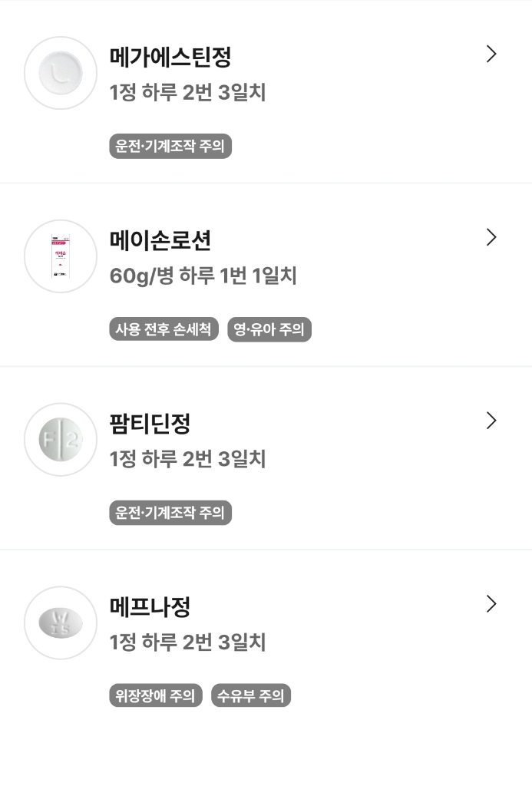This screenshot has width=532, height=786.
Task: Tap the 위장장애 주의 tag
Action: pos(156,696)
